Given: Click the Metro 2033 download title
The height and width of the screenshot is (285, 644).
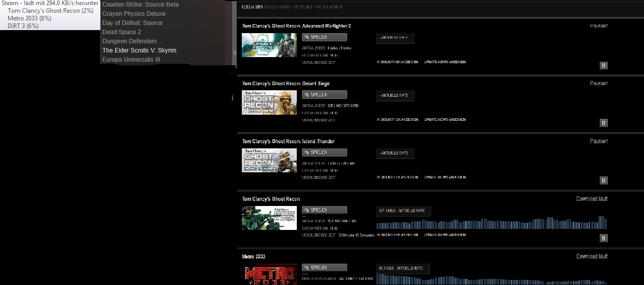Looking at the screenshot, I should 254,256.
